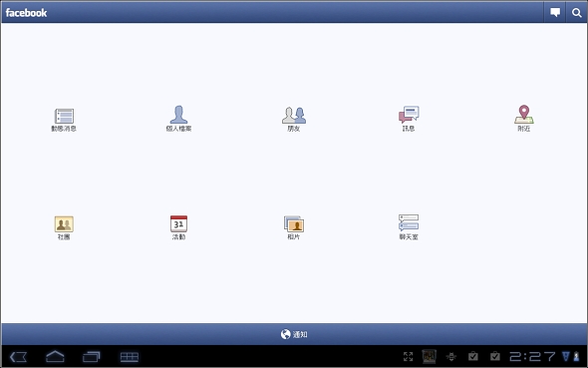Tap the Android home button
This screenshot has width=588, height=368.
coord(55,356)
